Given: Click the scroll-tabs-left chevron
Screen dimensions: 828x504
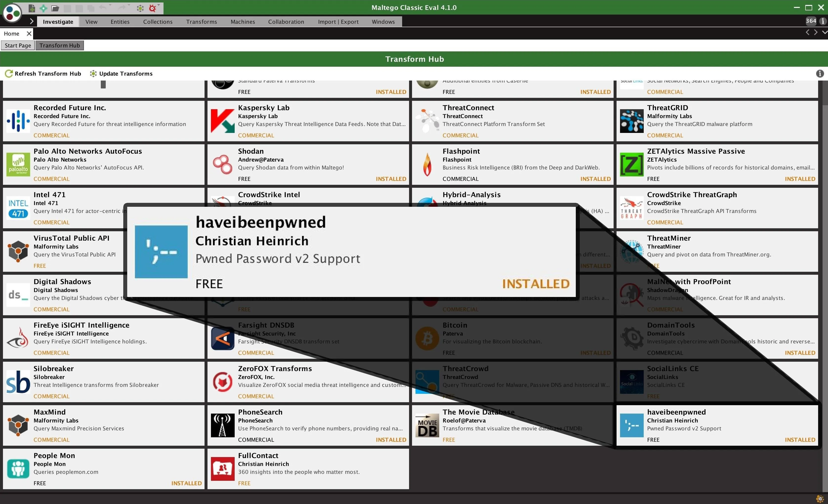Looking at the screenshot, I should (807, 33).
